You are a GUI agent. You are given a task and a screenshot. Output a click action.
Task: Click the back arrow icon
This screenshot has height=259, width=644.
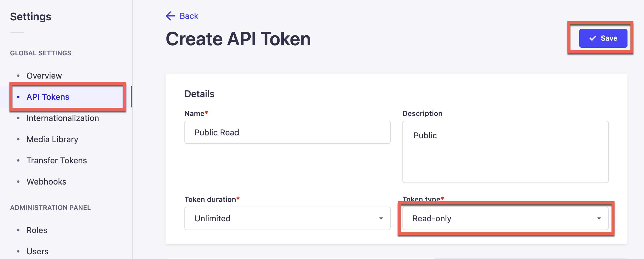[170, 16]
